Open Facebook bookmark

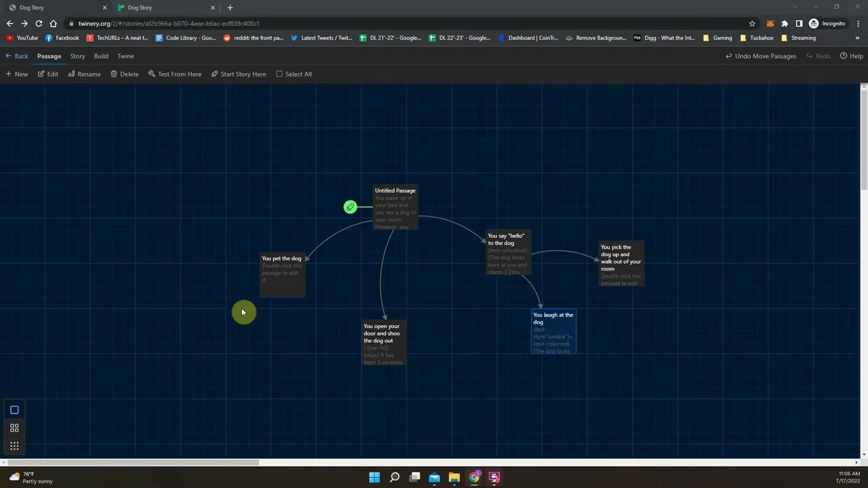coord(62,38)
